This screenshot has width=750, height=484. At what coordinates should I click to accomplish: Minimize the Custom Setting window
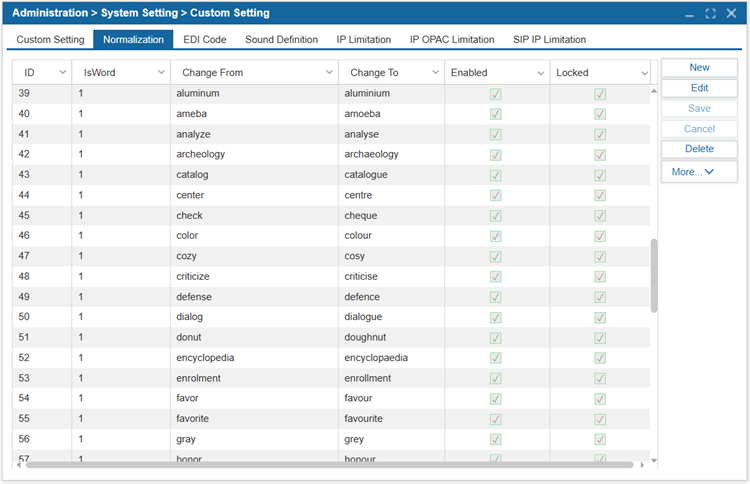(x=690, y=13)
